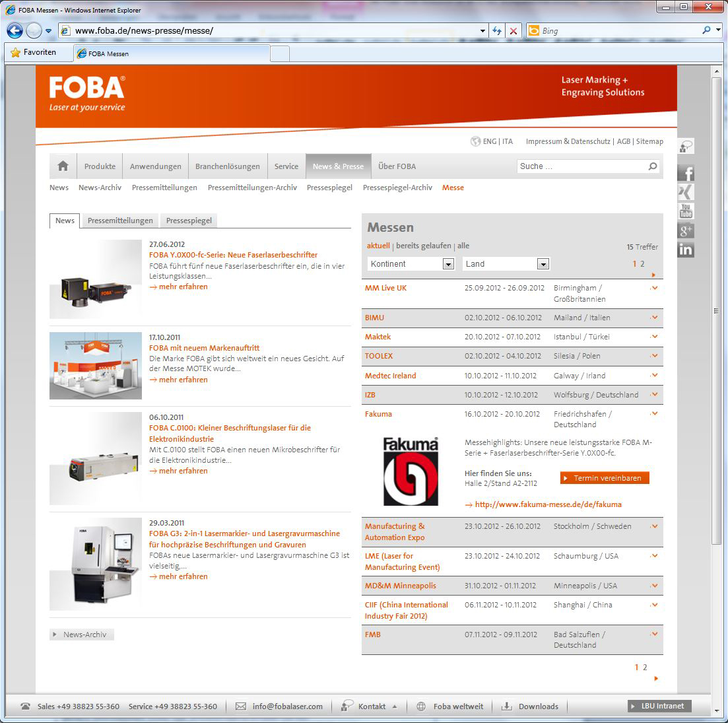Expand the MD&M Minneapolis row chevron

[x=654, y=586]
